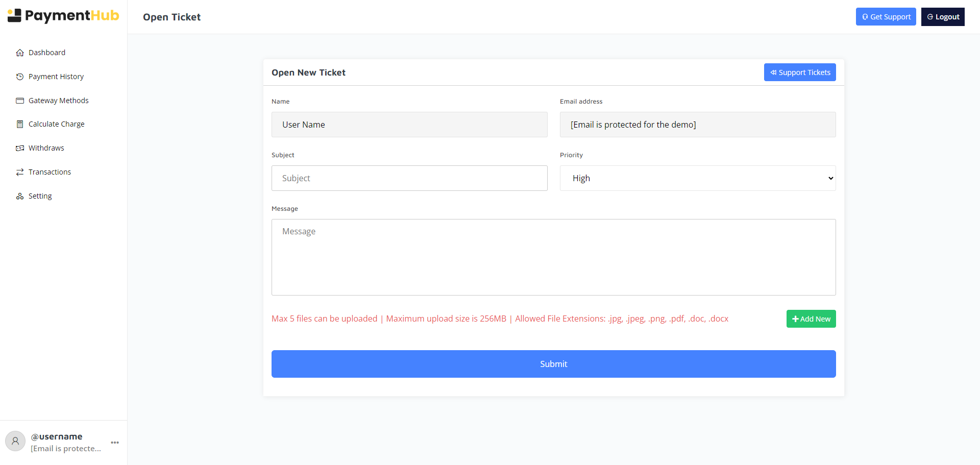Click the Gateway Methods card icon
980x465 pixels.
20,101
